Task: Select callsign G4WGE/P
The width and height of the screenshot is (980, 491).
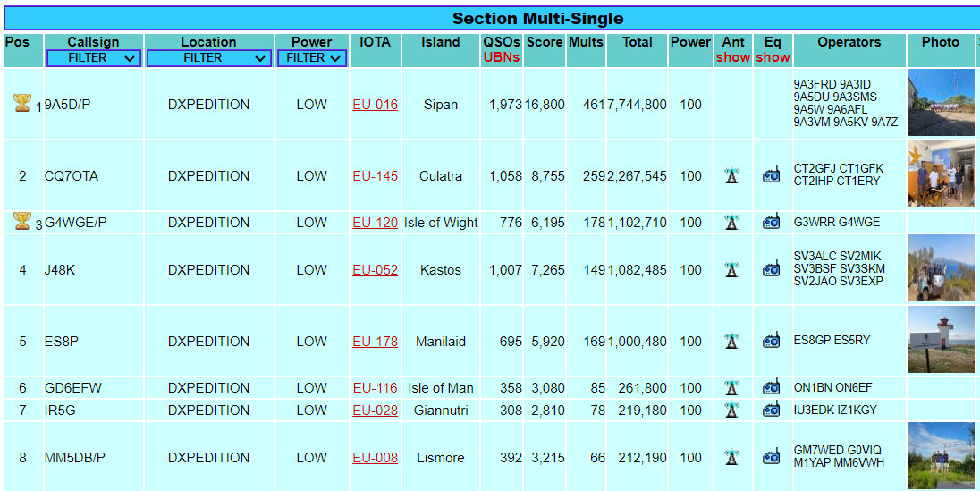Action: coord(76,223)
